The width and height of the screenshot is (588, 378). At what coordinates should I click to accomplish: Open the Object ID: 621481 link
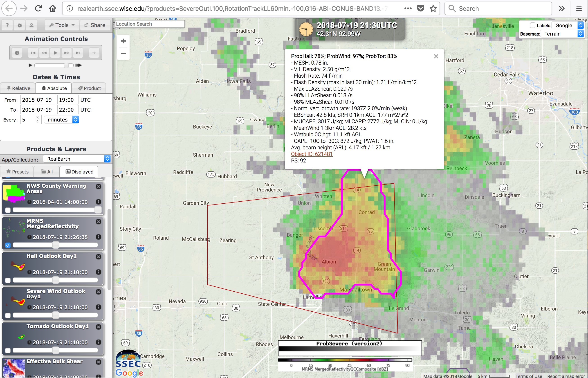click(x=312, y=154)
